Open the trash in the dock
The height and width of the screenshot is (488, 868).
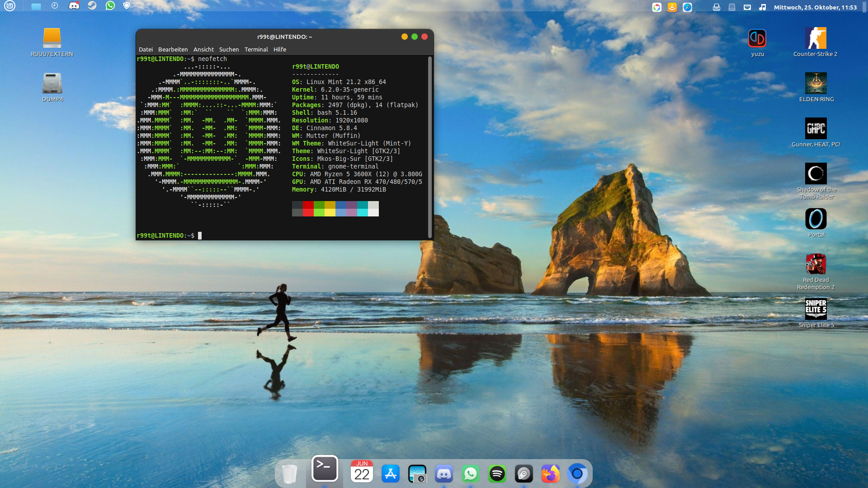click(x=289, y=474)
